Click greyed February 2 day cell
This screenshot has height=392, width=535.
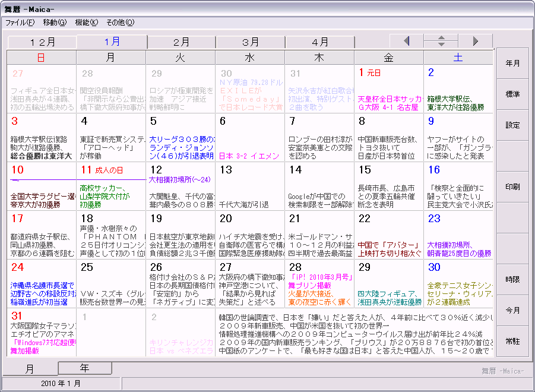coord(181,333)
